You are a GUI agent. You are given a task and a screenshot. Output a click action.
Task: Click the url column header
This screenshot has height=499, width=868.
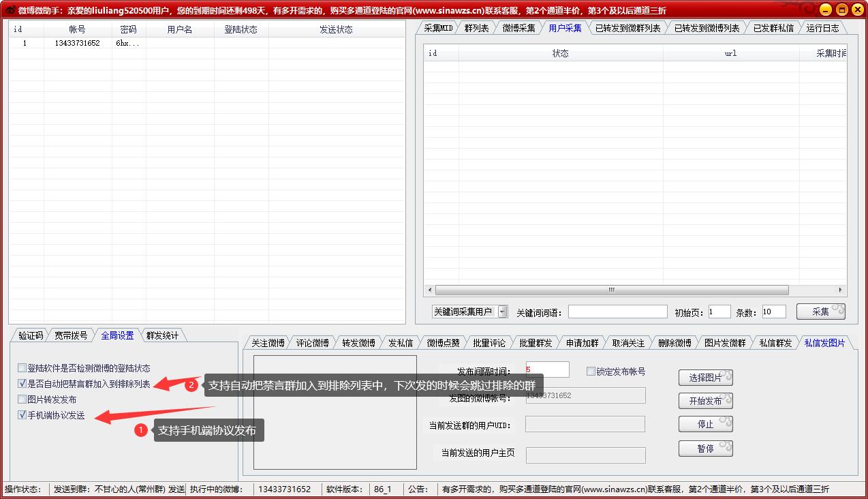click(x=731, y=53)
